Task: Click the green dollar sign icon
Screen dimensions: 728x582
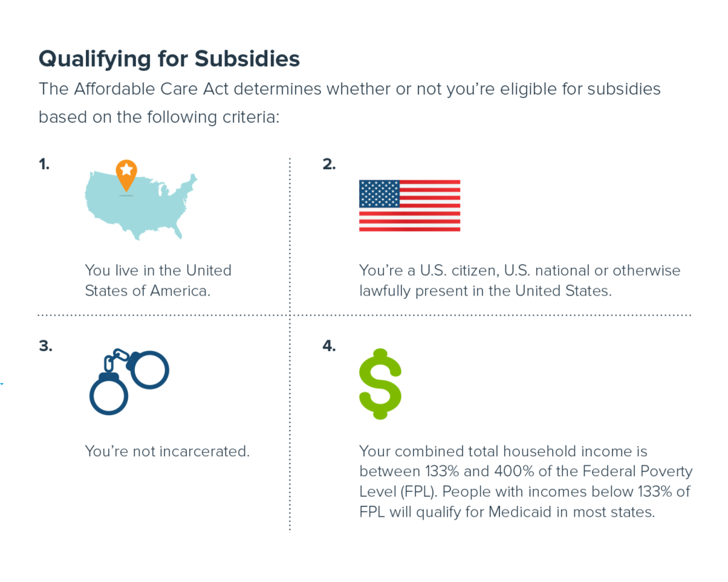Action: pos(380,384)
